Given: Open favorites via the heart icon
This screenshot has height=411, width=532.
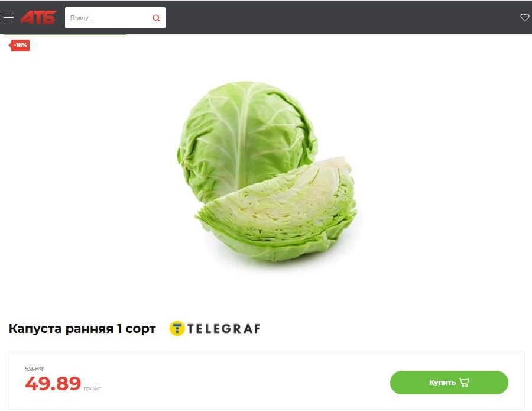Looking at the screenshot, I should click(525, 17).
